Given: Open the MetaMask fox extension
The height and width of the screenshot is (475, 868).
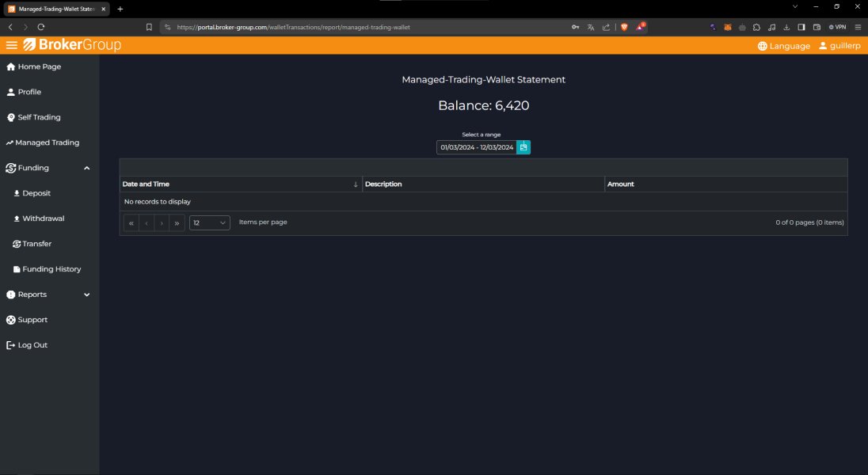Looking at the screenshot, I should click(728, 27).
